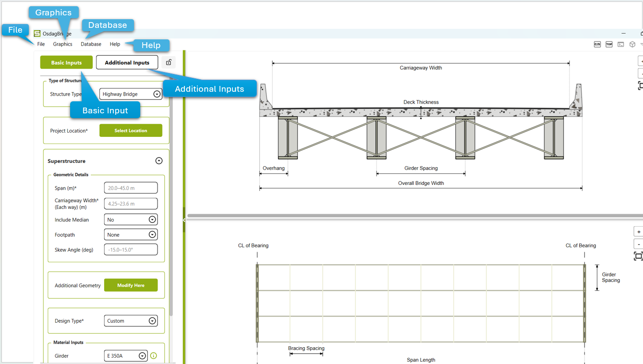
Task: Fit the lower plan view to the window
Action: [x=639, y=256]
